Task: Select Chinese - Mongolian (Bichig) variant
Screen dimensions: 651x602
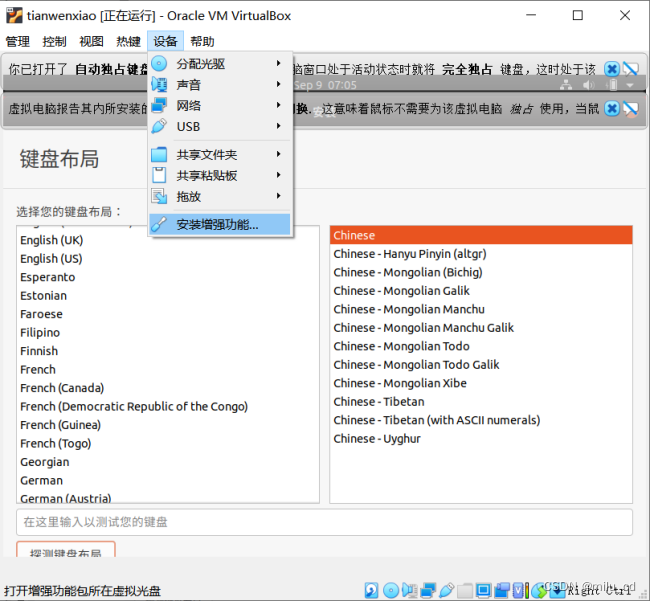Action: (408, 272)
